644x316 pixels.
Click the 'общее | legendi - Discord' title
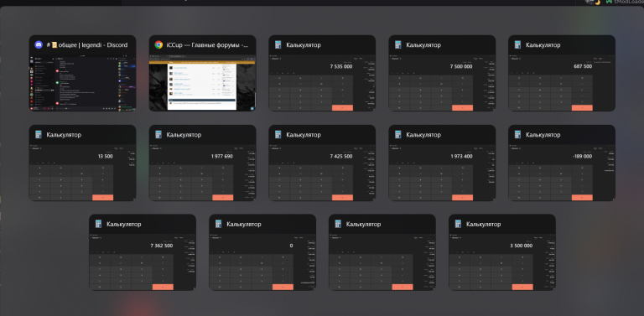[x=87, y=45]
